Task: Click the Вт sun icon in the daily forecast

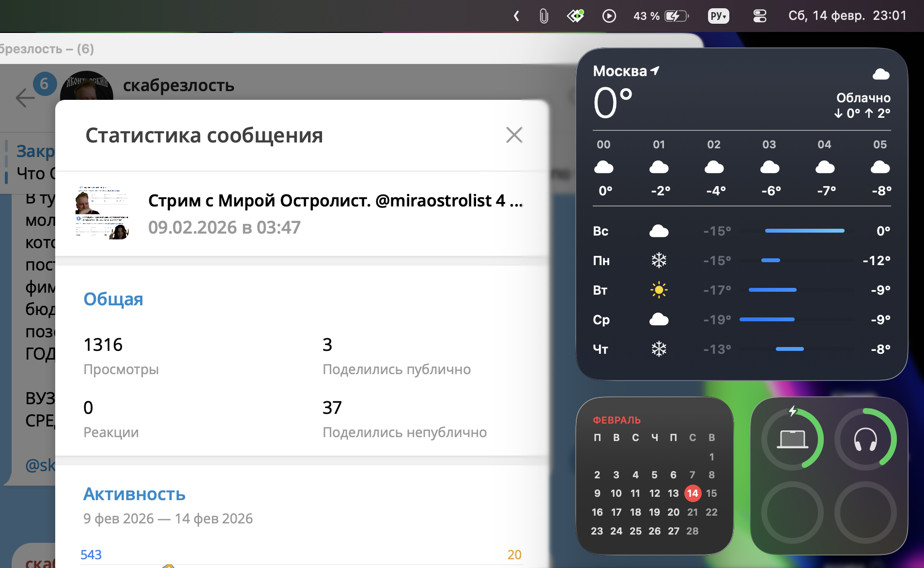Action: (659, 290)
